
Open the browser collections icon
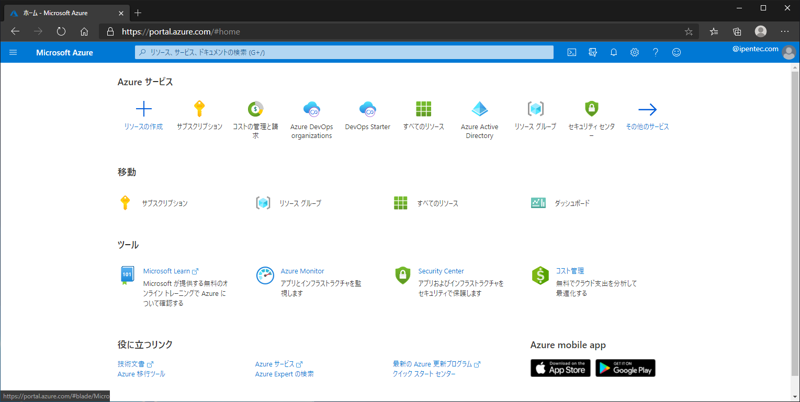tap(737, 32)
